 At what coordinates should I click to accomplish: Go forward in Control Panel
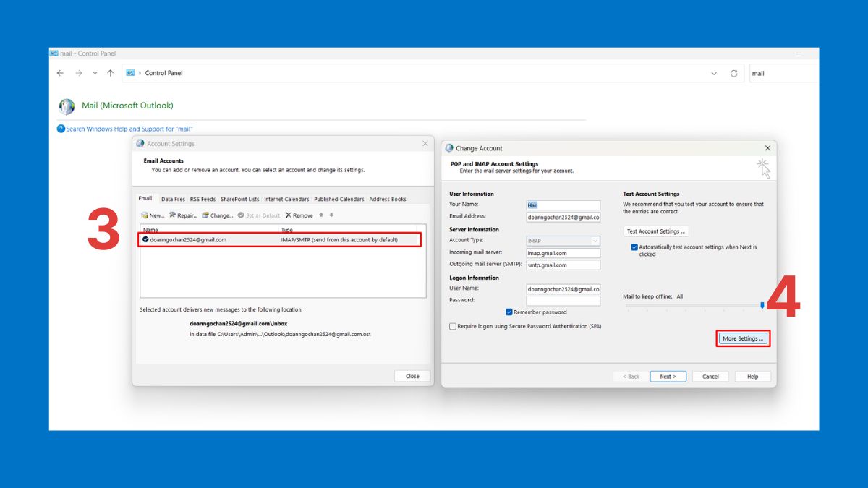coord(78,73)
